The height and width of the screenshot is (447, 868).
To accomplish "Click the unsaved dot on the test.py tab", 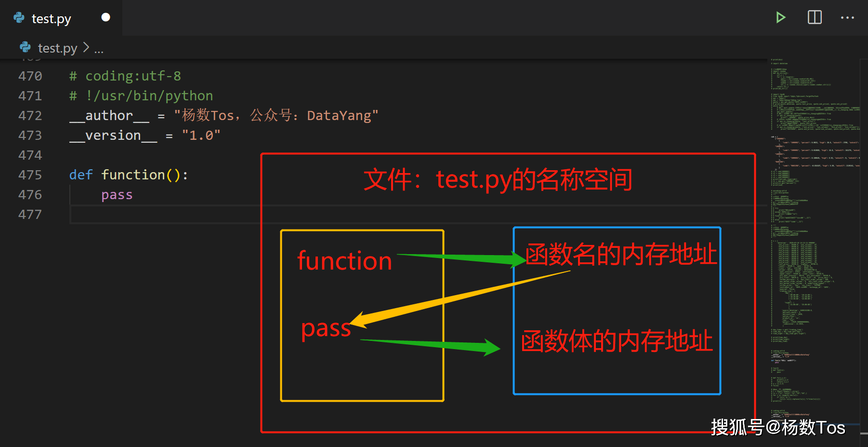I will [x=106, y=18].
